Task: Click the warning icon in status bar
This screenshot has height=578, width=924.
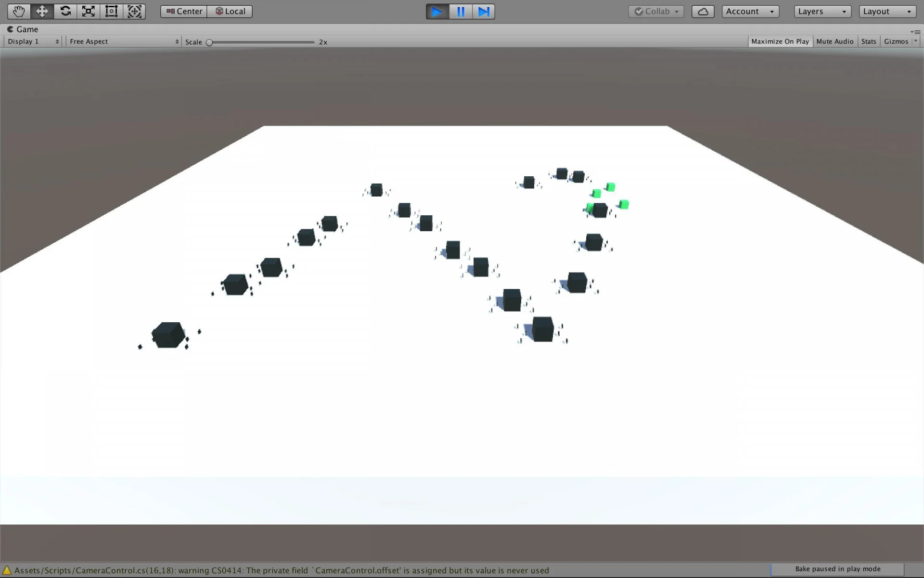Action: [x=7, y=570]
